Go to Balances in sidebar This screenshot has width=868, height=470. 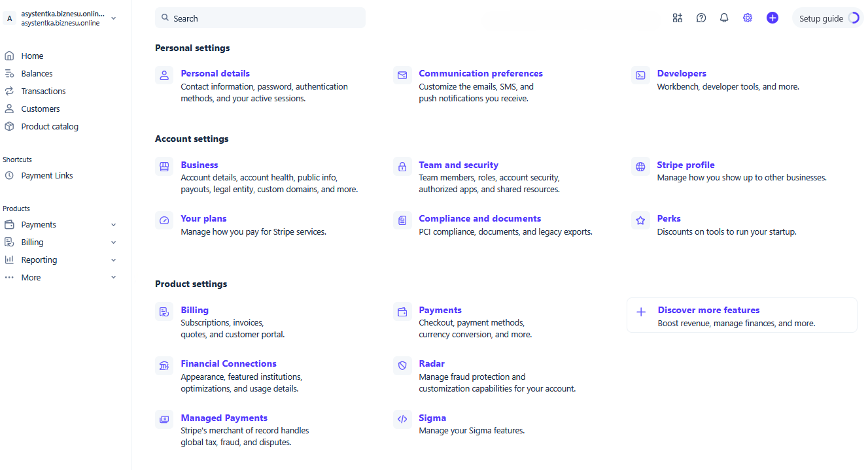click(x=37, y=74)
